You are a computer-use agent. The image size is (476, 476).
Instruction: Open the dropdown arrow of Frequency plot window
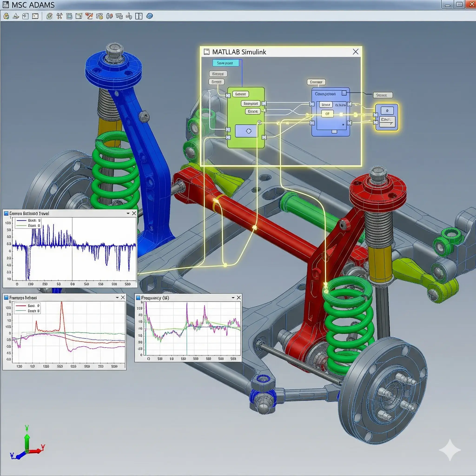(x=233, y=298)
